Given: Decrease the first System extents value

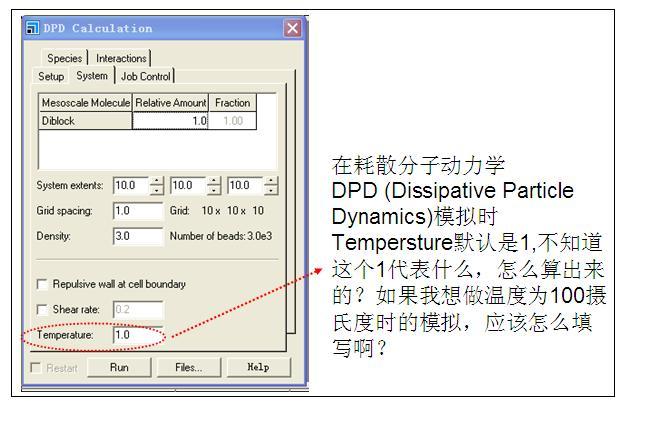Looking at the screenshot, I should point(156,190).
